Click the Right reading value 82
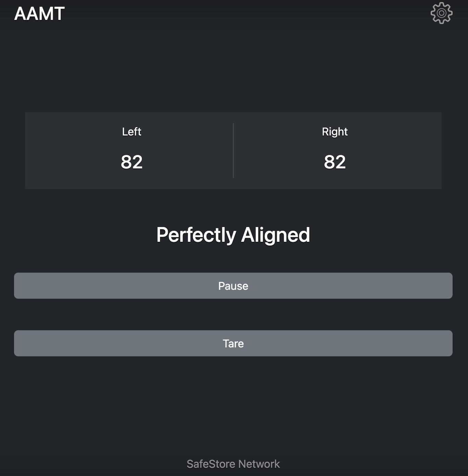 (x=335, y=162)
